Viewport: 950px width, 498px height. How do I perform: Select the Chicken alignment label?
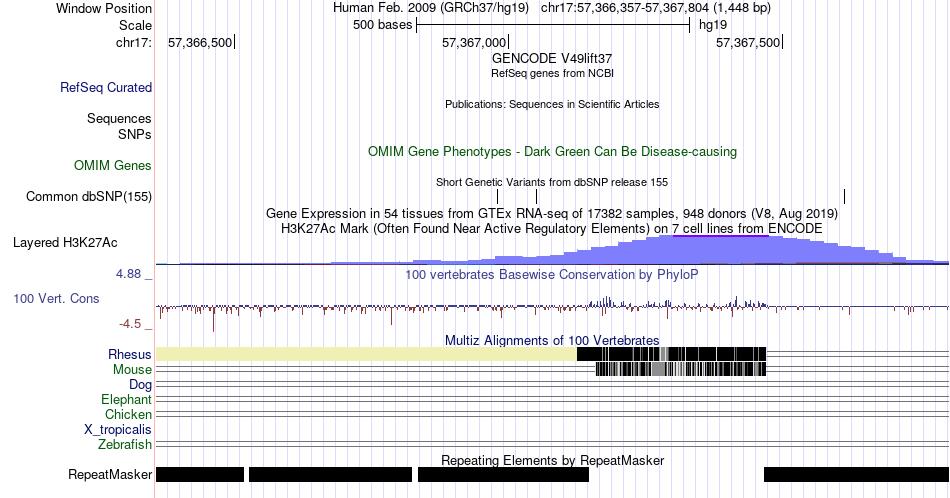(x=128, y=414)
